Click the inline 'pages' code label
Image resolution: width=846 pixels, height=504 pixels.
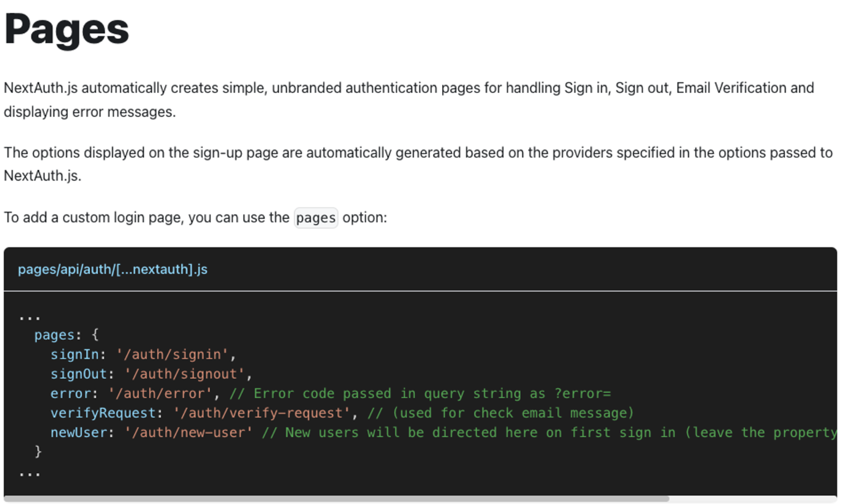coord(316,218)
